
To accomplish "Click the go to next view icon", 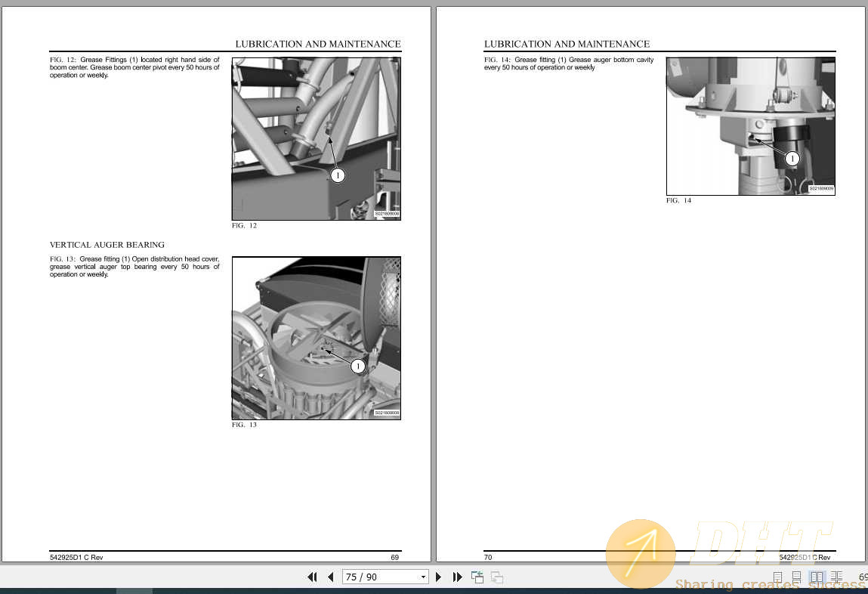I will point(496,577).
